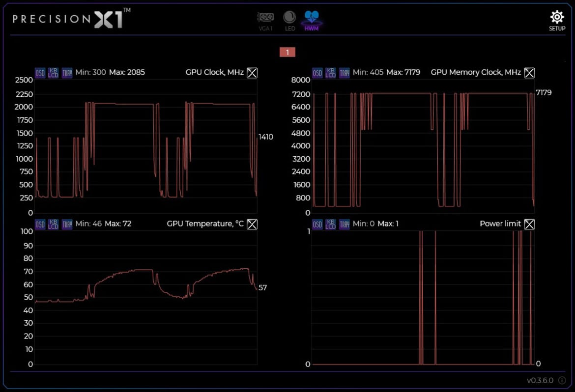Open the SETUP gear settings
575x392 pixels.
pos(557,21)
